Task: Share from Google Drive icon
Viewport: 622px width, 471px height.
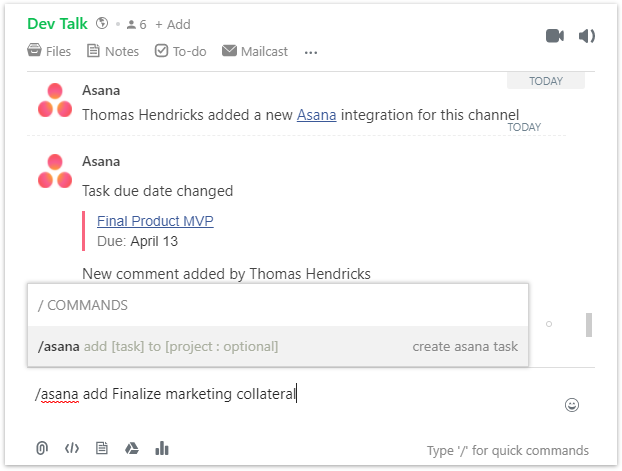Action: coord(132,448)
